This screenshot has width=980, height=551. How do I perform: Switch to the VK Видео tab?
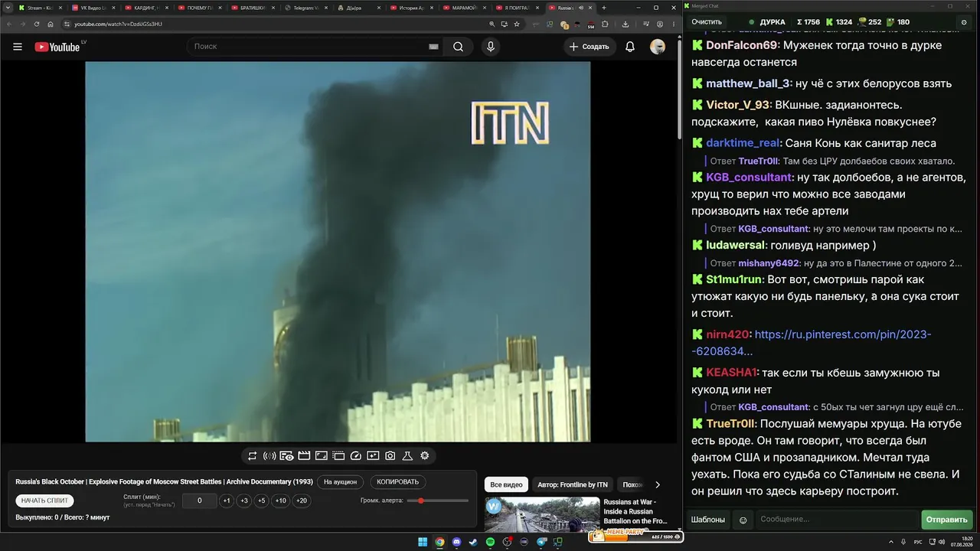tap(92, 8)
